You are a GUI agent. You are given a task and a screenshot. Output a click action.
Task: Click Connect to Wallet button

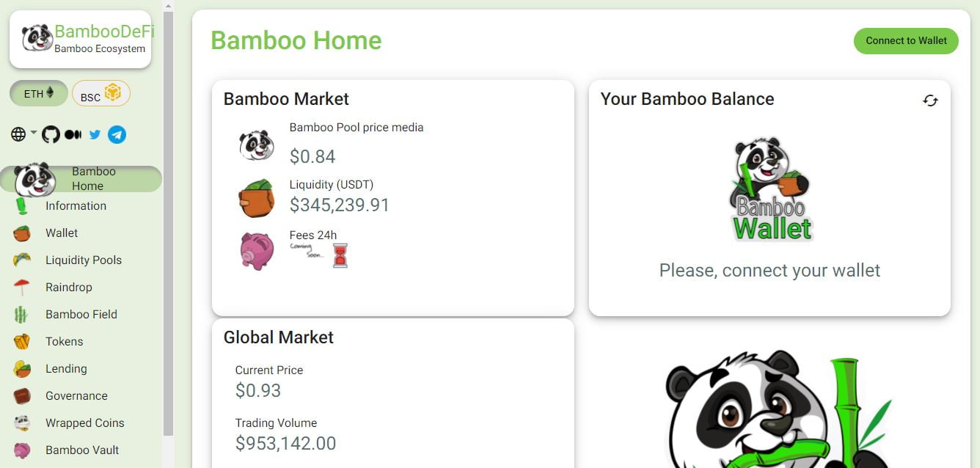point(906,41)
